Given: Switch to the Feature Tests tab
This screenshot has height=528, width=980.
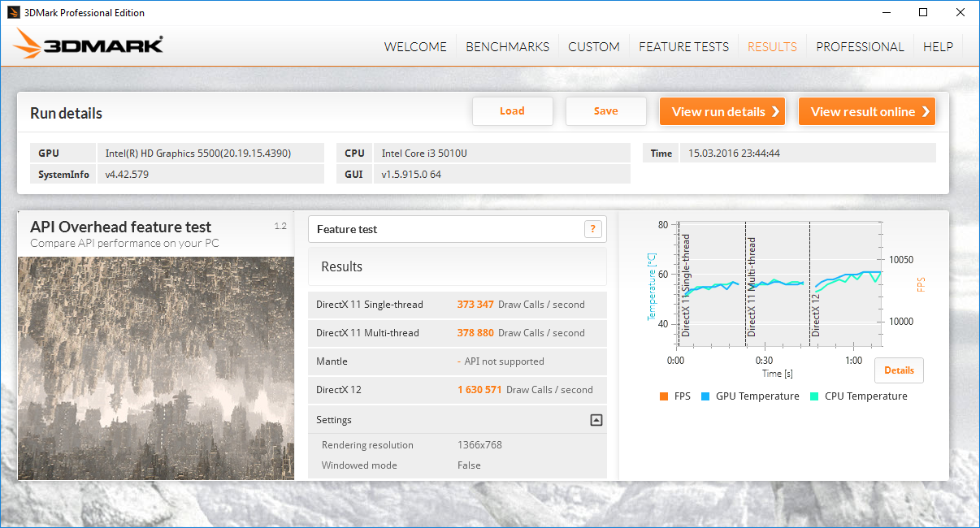Looking at the screenshot, I should pos(683,47).
